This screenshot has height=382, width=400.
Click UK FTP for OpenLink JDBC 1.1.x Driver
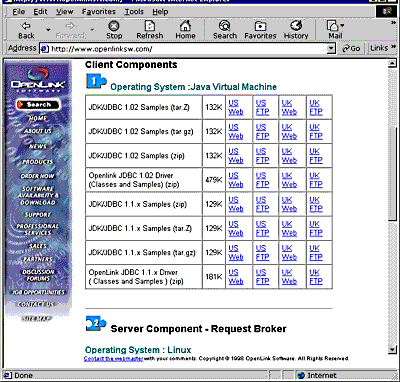[316, 277]
